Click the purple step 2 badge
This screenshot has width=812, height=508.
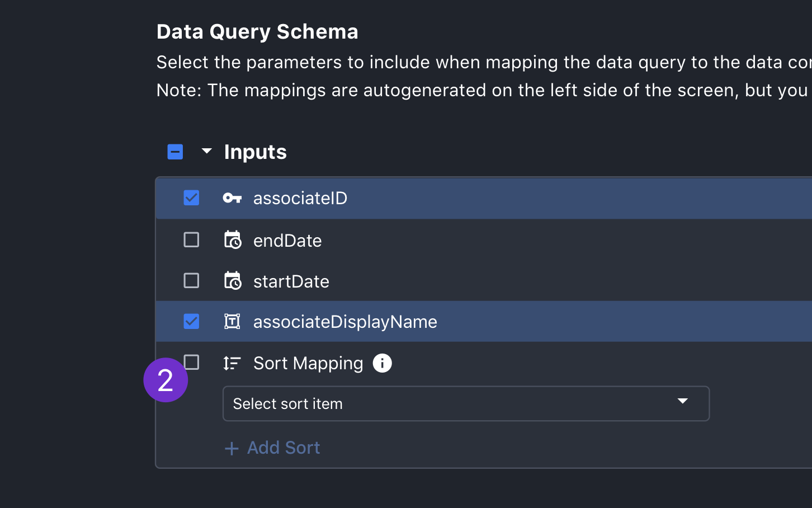[x=166, y=380]
